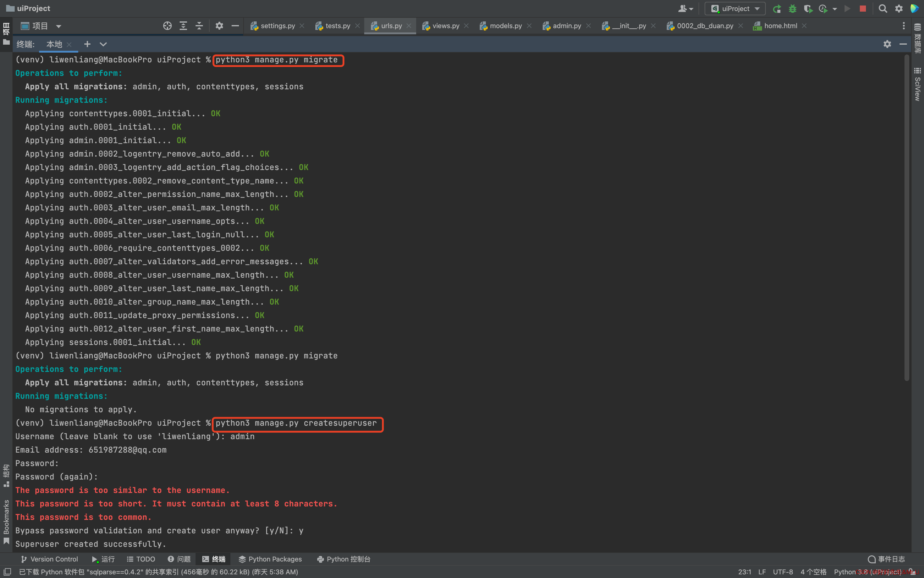
Task: Toggle the 问题 problems tool window
Action: tap(179, 559)
